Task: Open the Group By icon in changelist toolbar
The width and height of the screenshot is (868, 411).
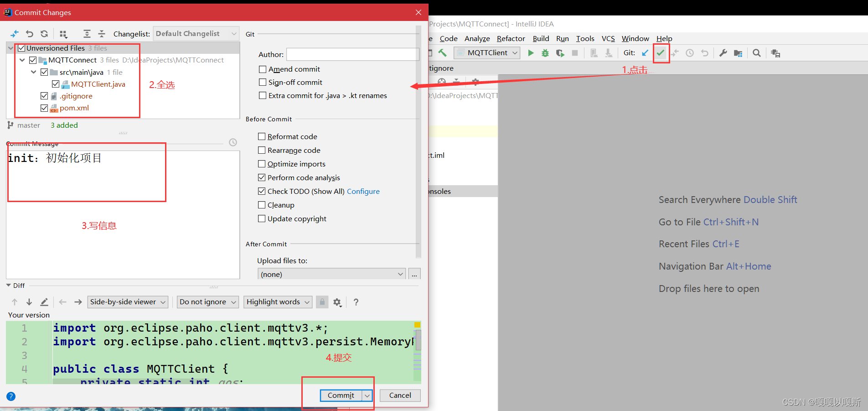Action: coord(63,34)
